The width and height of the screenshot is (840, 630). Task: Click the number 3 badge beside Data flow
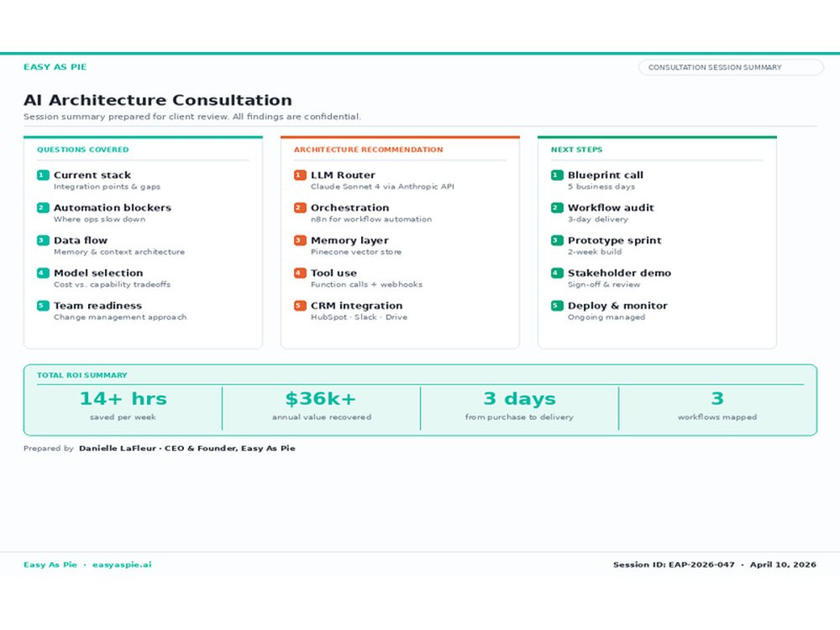[x=43, y=240]
